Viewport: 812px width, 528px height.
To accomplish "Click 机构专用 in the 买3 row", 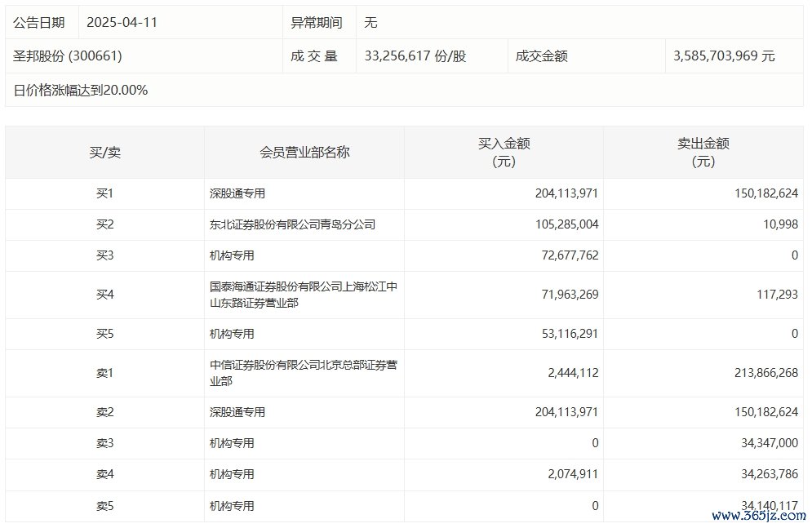I will [x=232, y=255].
